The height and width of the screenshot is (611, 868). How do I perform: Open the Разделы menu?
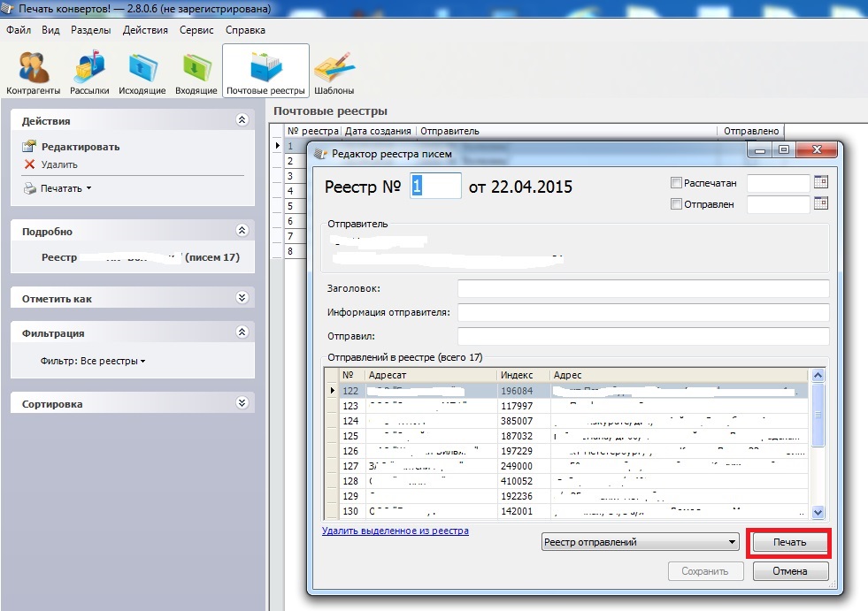pyautogui.click(x=90, y=29)
